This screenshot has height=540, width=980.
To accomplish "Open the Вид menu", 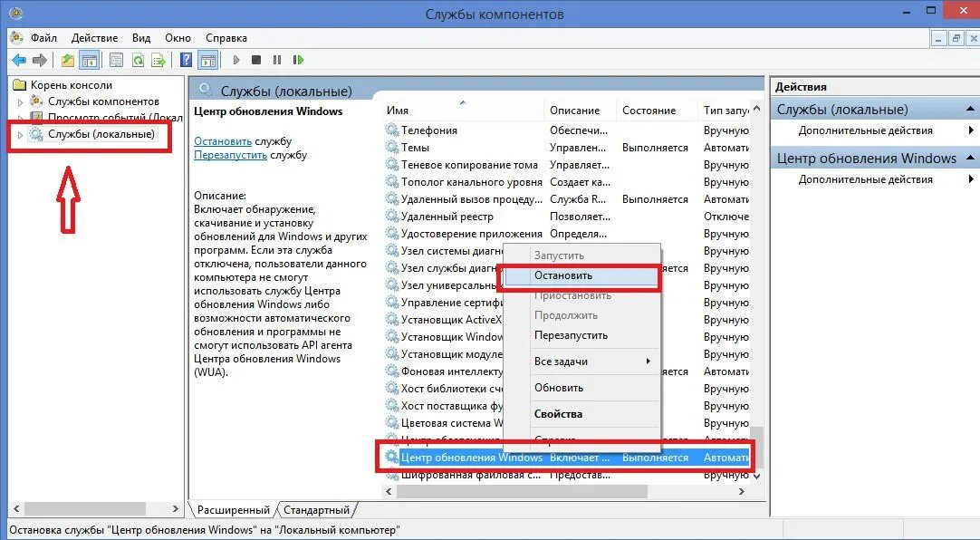I will (141, 38).
